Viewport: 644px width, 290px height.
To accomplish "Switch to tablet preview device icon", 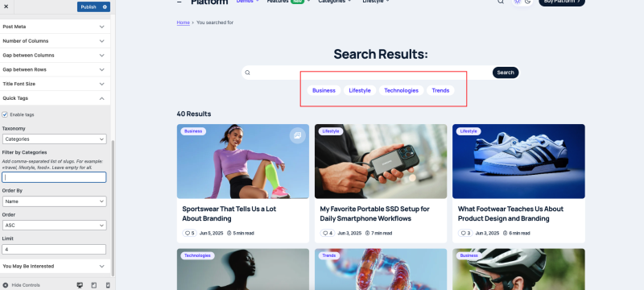I will 93,285.
